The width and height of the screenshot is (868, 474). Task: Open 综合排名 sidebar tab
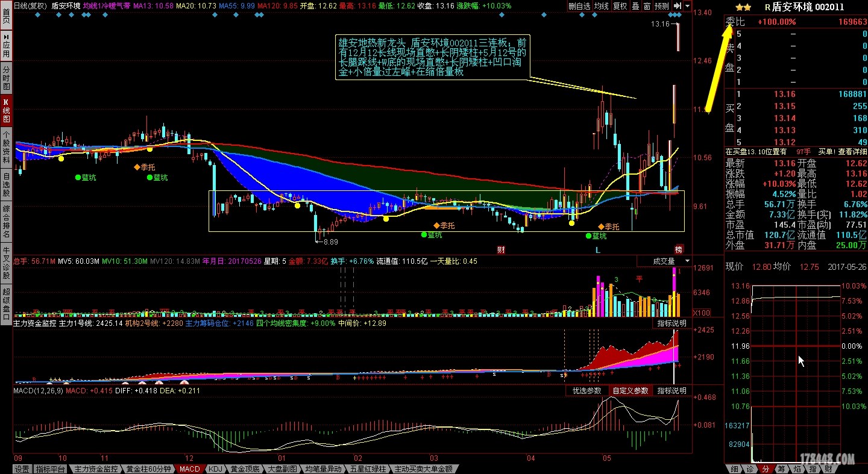click(6, 221)
